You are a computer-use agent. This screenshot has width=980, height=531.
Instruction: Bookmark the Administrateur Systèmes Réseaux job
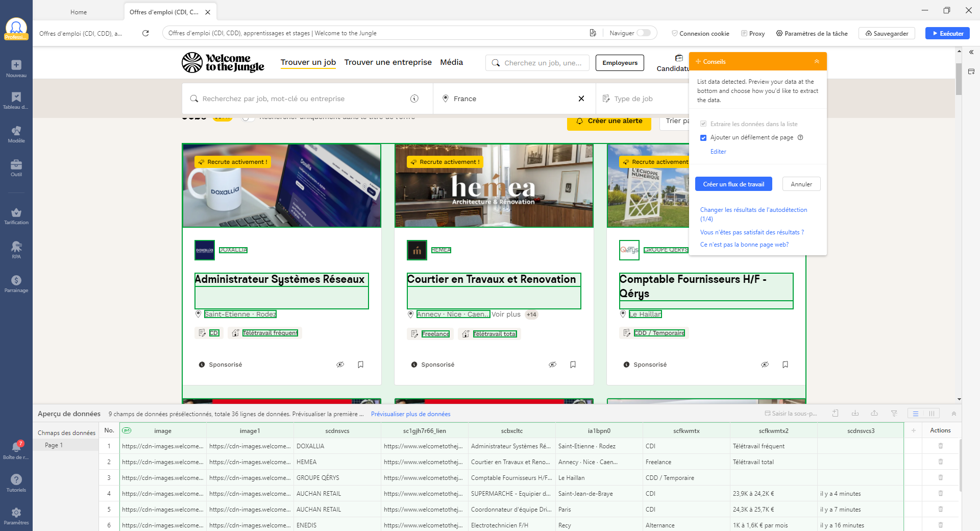click(360, 365)
